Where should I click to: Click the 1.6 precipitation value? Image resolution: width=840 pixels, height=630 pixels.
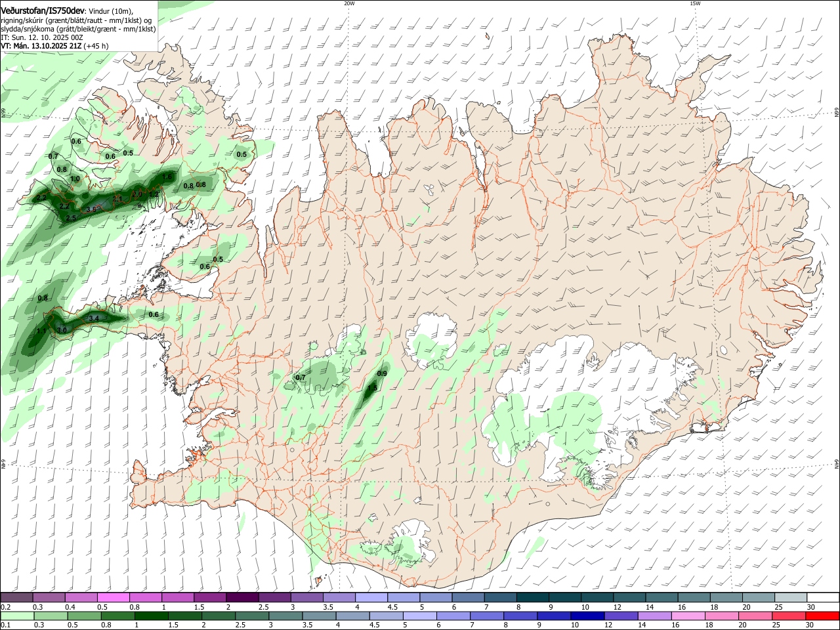pos(167,177)
